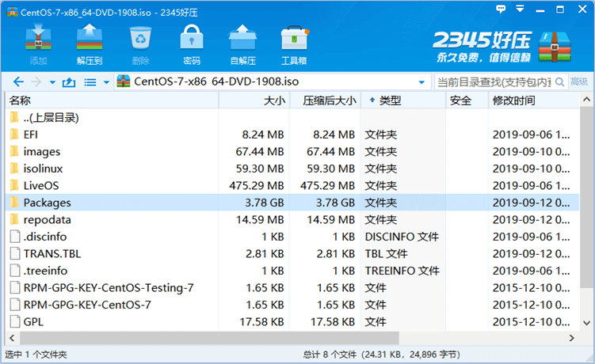This screenshot has height=364, width=595.
Task: Click the isolinux folder icon
Action: [x=14, y=168]
